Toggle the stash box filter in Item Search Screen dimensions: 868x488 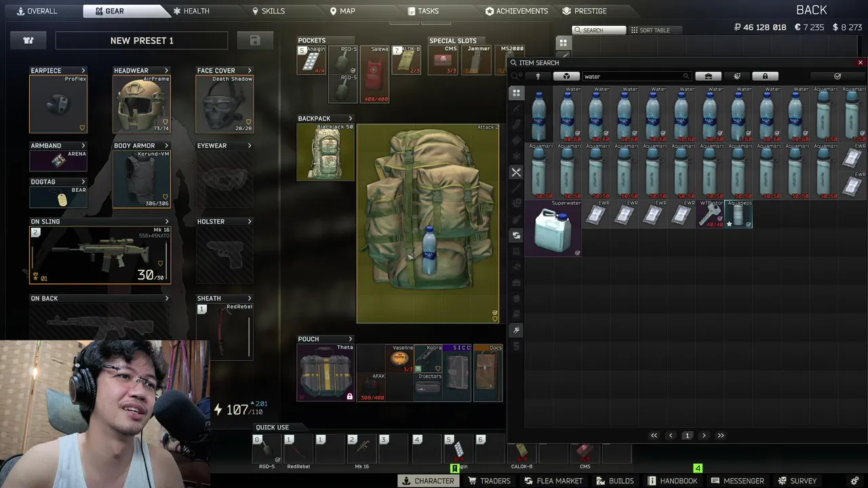pyautogui.click(x=566, y=77)
